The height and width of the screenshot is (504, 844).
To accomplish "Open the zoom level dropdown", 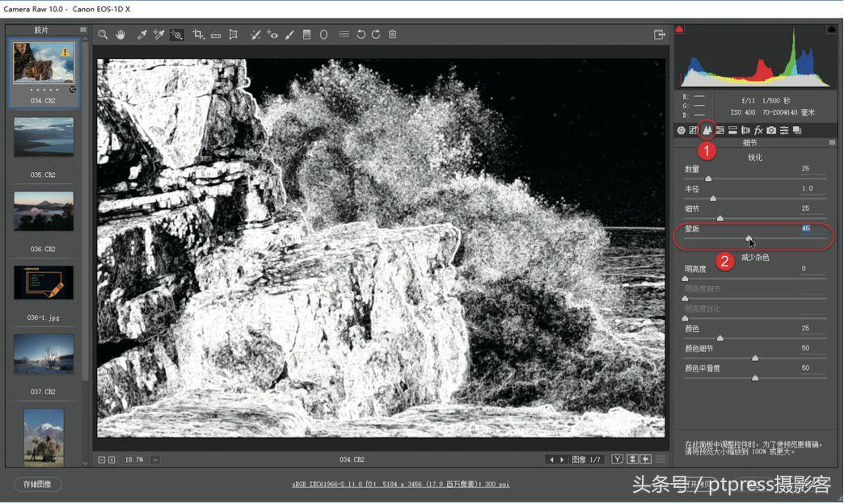I will coord(154,460).
